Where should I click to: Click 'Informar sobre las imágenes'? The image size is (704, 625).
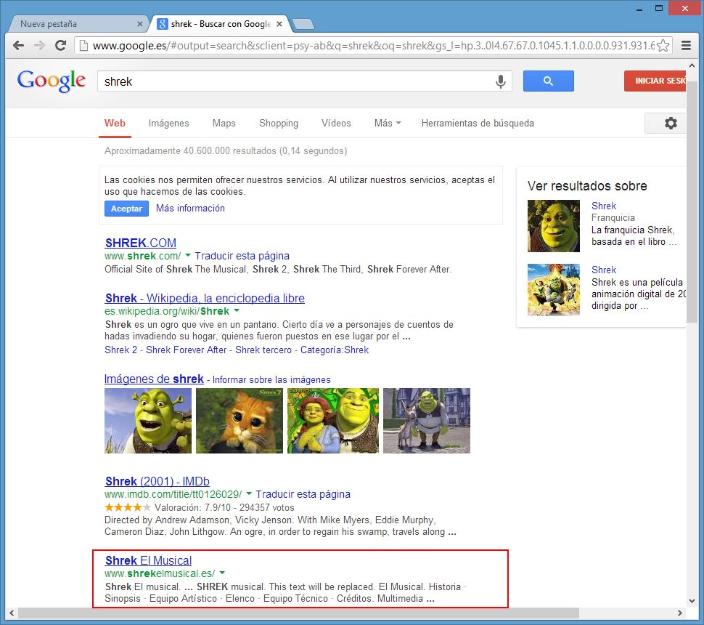click(x=271, y=380)
